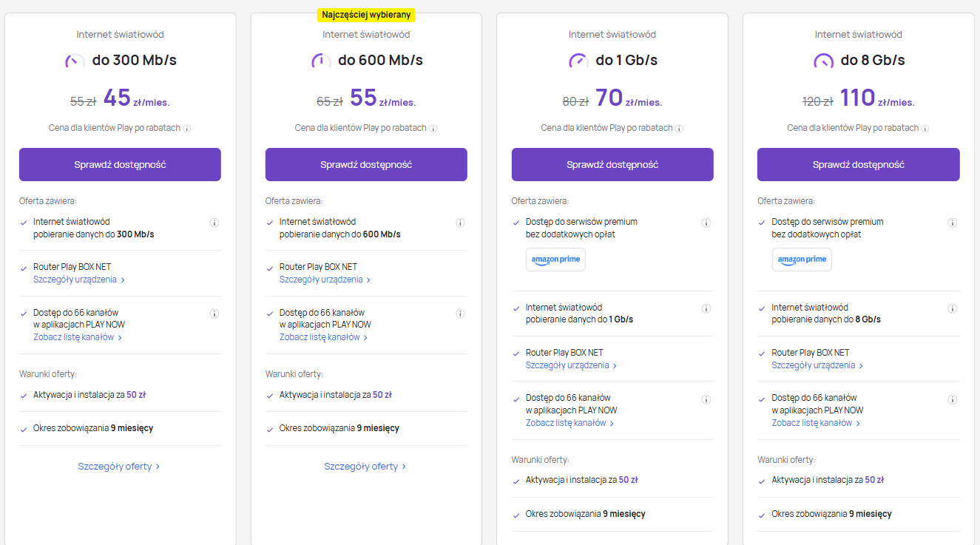This screenshot has height=545, width=980.
Task: Click the 'do 8 Gb/s' heading
Action: (x=873, y=60)
